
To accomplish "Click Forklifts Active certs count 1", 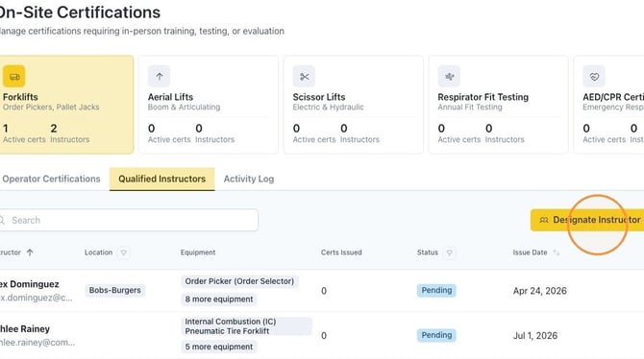I will tap(6, 129).
